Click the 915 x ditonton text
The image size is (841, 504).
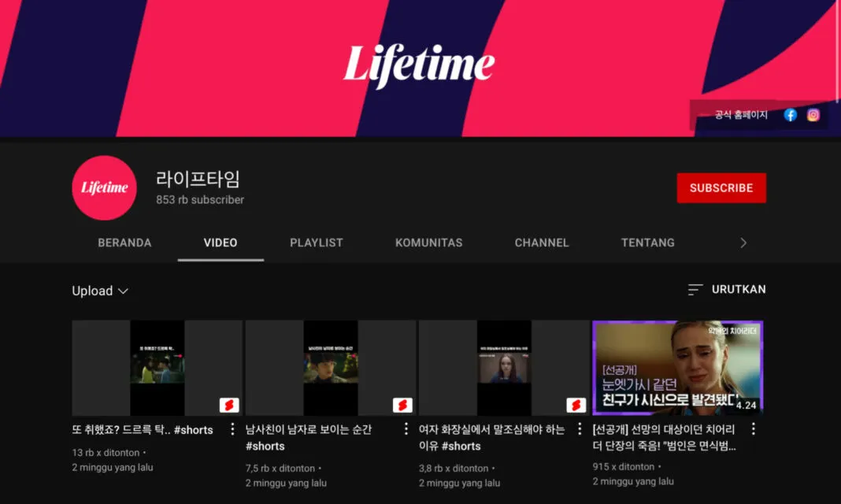[623, 466]
